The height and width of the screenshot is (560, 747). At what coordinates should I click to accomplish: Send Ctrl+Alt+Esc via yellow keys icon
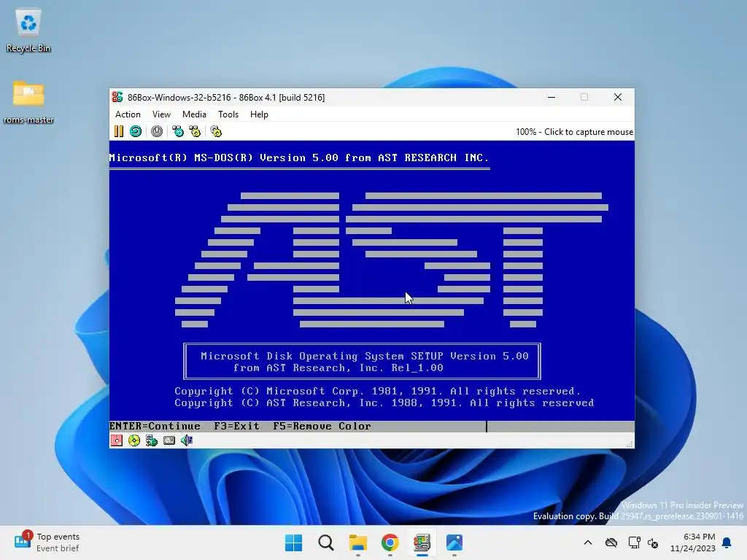point(195,131)
